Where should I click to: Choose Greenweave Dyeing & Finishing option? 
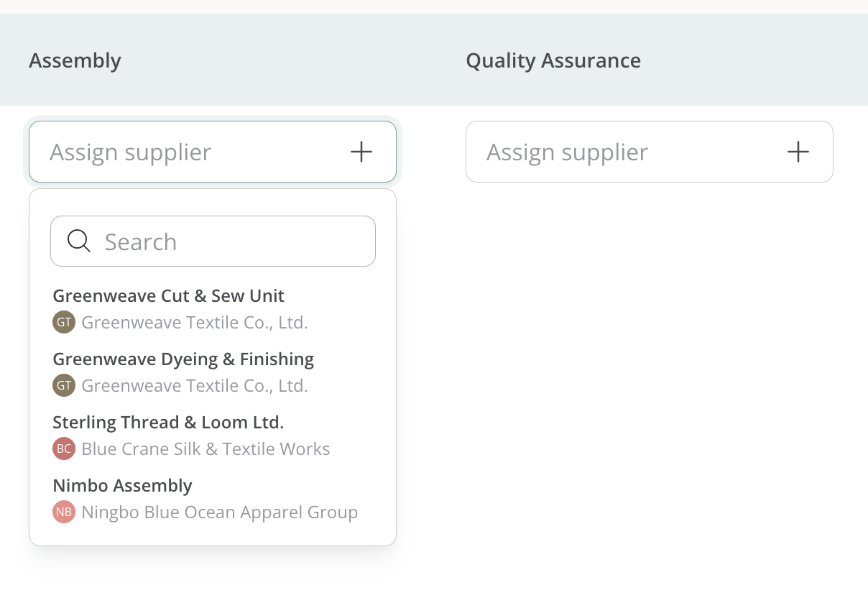(x=213, y=372)
